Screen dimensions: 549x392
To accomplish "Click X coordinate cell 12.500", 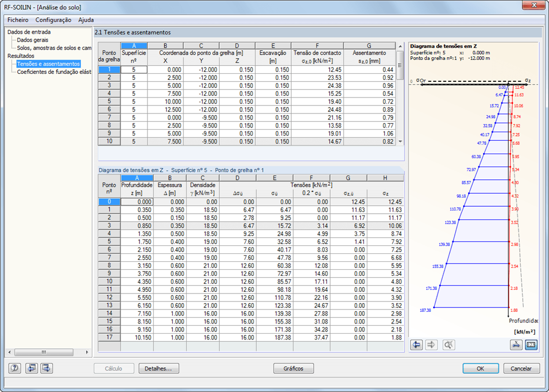I will pyautogui.click(x=165, y=109).
